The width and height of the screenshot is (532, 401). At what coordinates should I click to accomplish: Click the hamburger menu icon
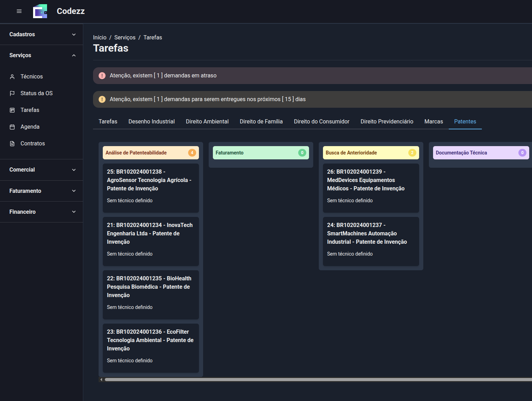pos(19,11)
